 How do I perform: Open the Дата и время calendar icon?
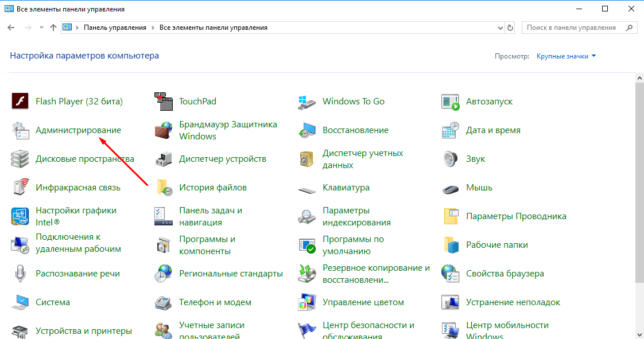click(450, 130)
